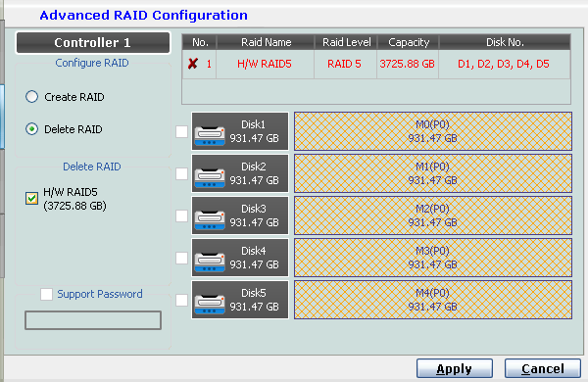The width and height of the screenshot is (588, 382).
Task: Tick the checkbox next to Disk2
Action: pyautogui.click(x=182, y=173)
